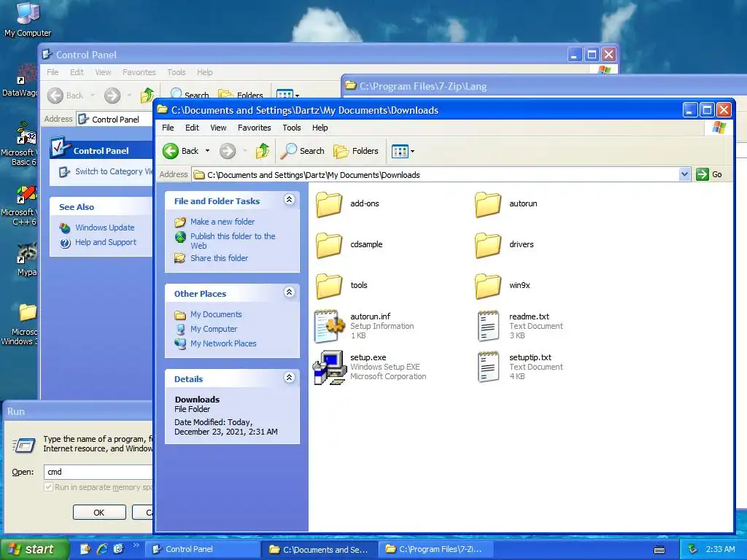The image size is (747, 560).
Task: Go up one folder level in Downloads window
Action: click(263, 151)
